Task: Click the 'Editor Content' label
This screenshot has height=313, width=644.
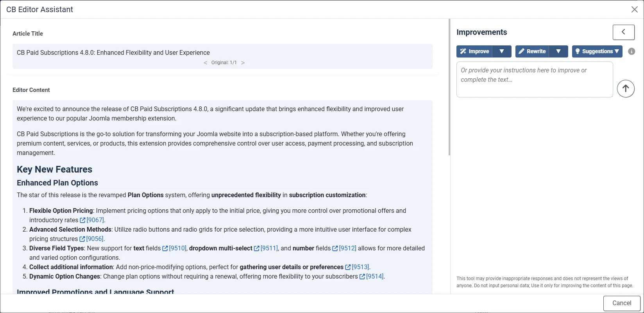Action: 31,90
